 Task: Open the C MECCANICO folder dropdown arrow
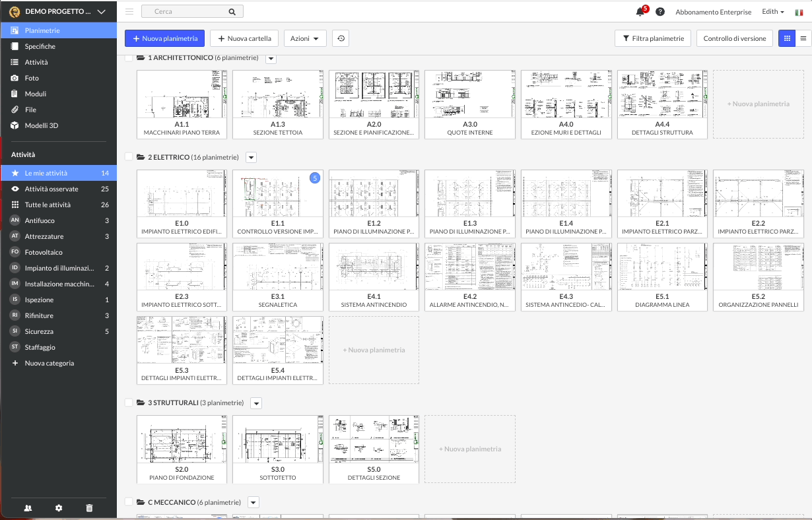pyautogui.click(x=254, y=503)
